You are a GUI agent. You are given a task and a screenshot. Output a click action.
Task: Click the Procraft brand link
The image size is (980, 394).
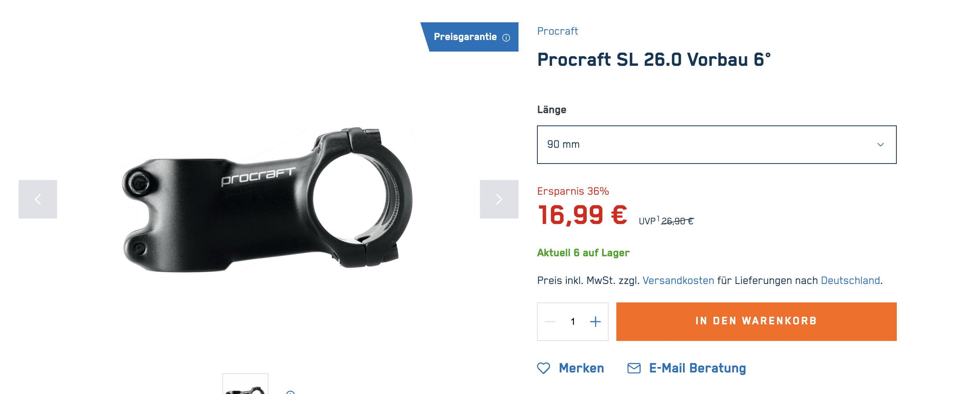558,31
